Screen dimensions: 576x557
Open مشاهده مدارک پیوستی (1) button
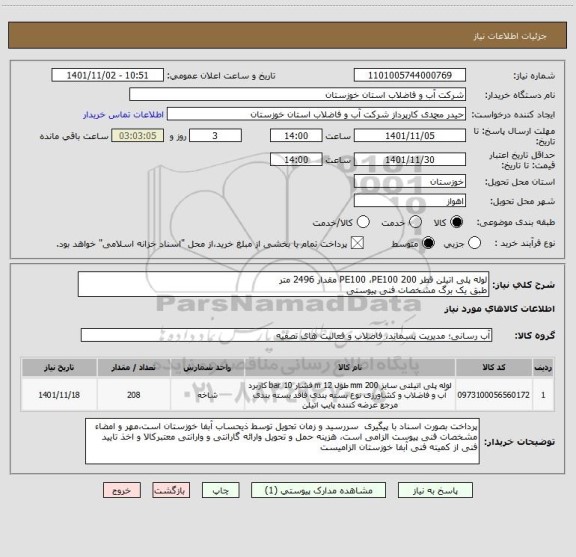click(318, 490)
